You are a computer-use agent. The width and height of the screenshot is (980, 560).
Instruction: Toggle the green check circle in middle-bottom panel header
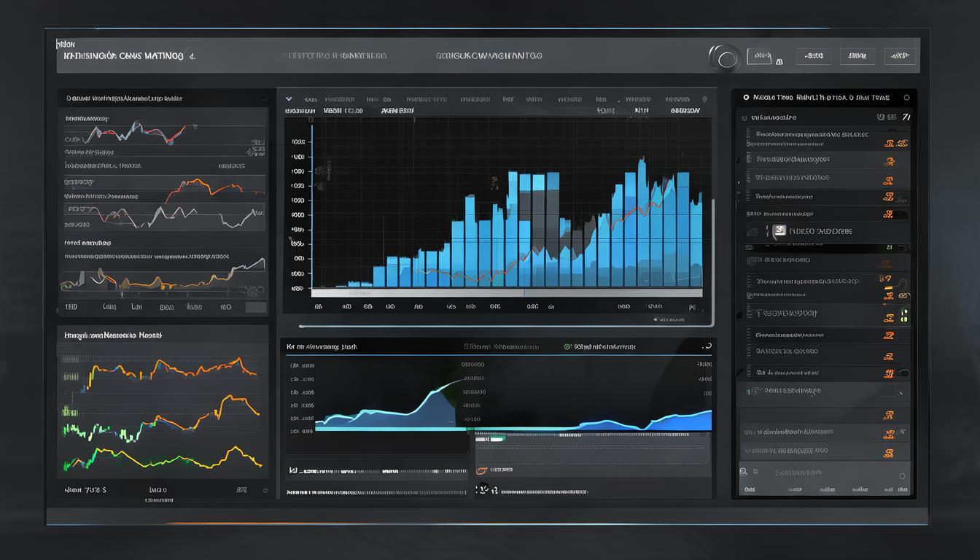568,347
